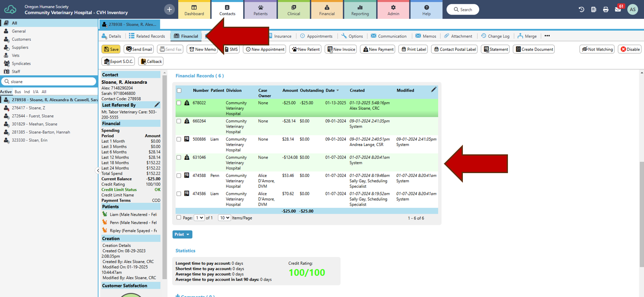Check the box for record 631046
644x297 pixels.
tap(179, 158)
